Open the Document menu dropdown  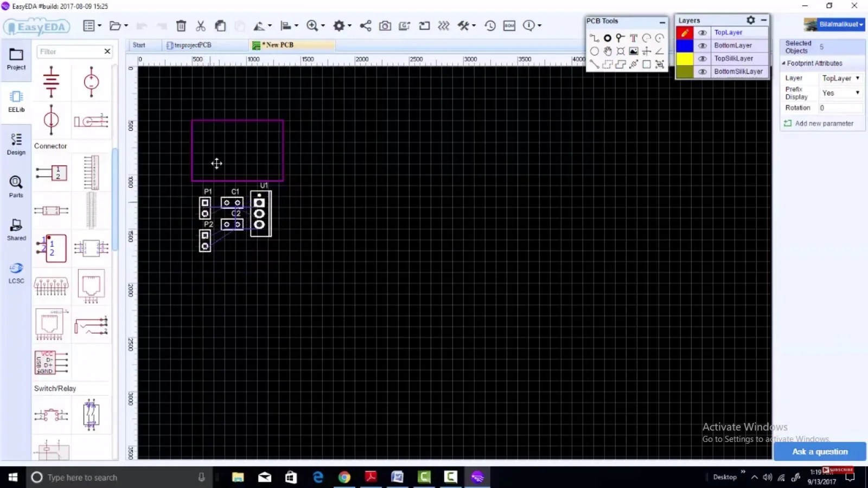click(x=92, y=25)
